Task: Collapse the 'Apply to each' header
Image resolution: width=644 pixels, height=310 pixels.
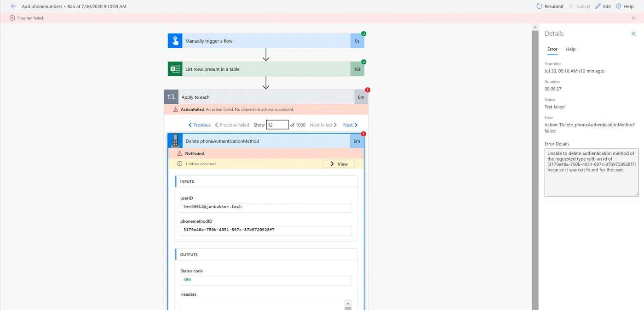Action: (266, 97)
